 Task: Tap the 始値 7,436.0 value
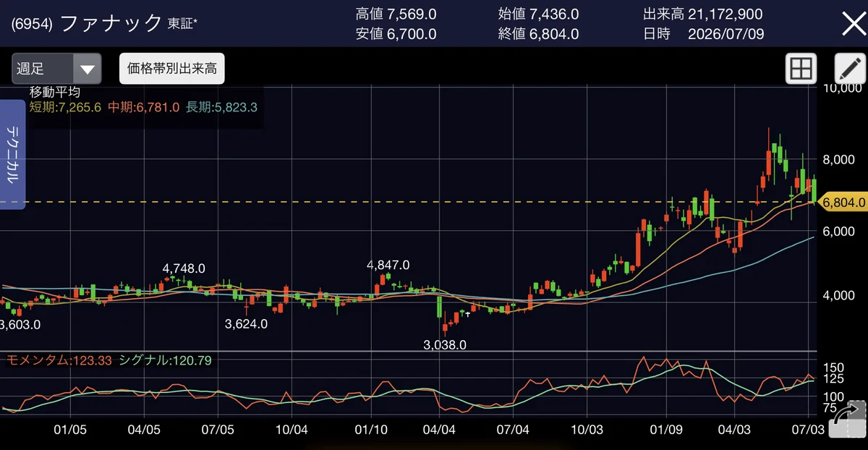click(539, 14)
